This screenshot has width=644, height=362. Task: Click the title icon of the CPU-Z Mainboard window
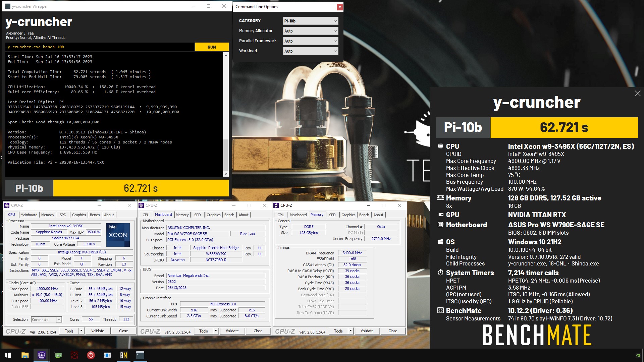pyautogui.click(x=141, y=205)
